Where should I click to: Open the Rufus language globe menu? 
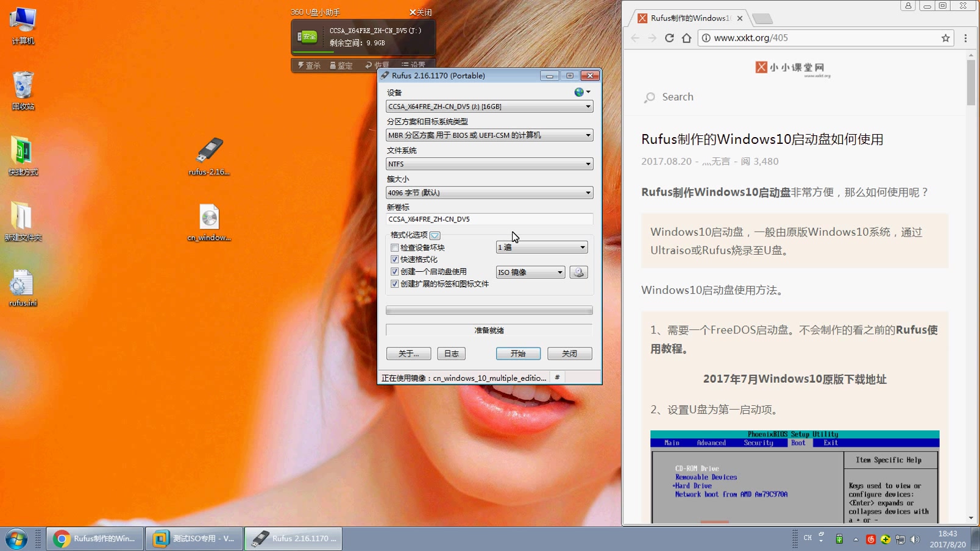click(x=582, y=92)
